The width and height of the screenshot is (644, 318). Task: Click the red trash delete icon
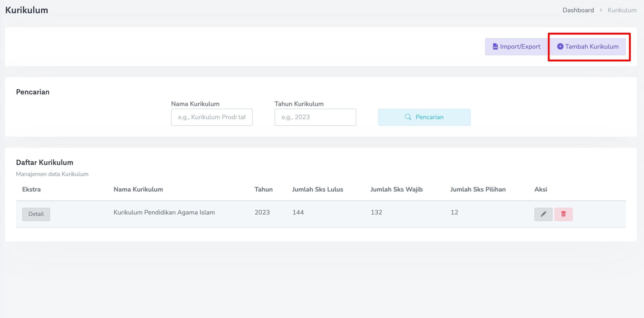pos(563,214)
